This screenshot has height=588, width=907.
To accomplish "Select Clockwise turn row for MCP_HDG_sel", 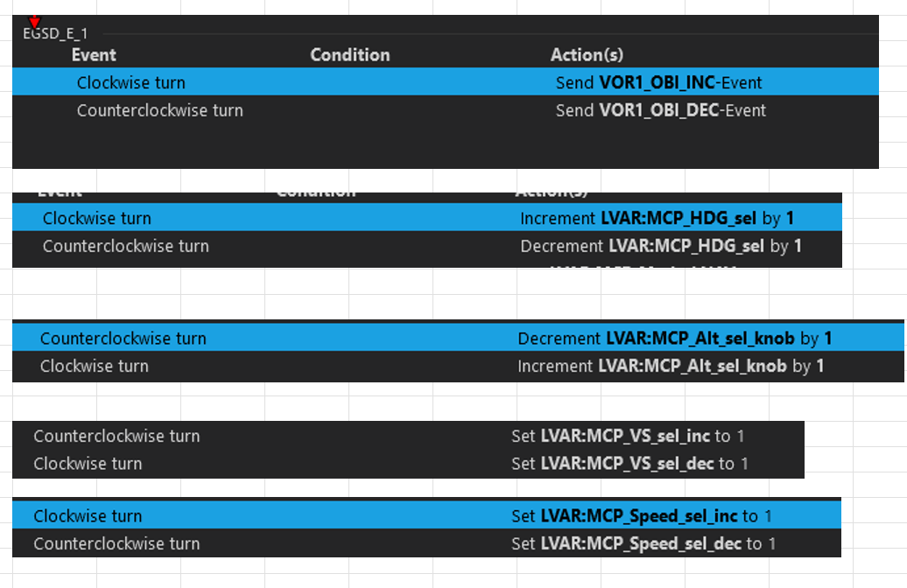I will 97,219.
